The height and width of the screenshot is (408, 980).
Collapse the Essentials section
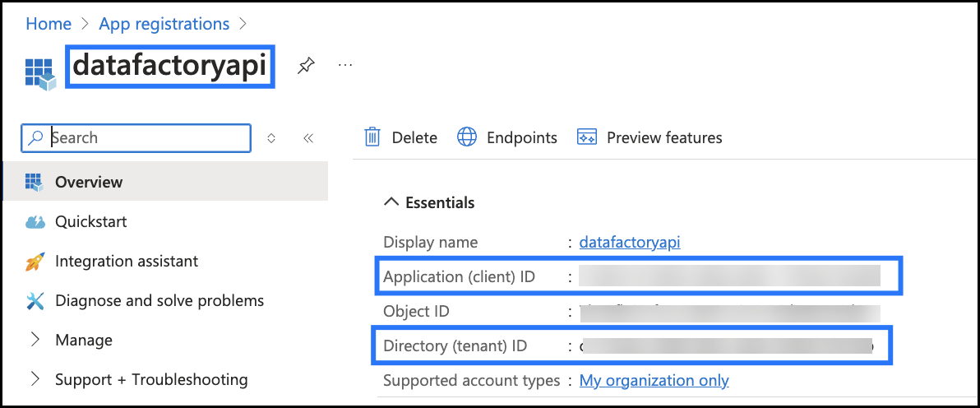point(392,202)
